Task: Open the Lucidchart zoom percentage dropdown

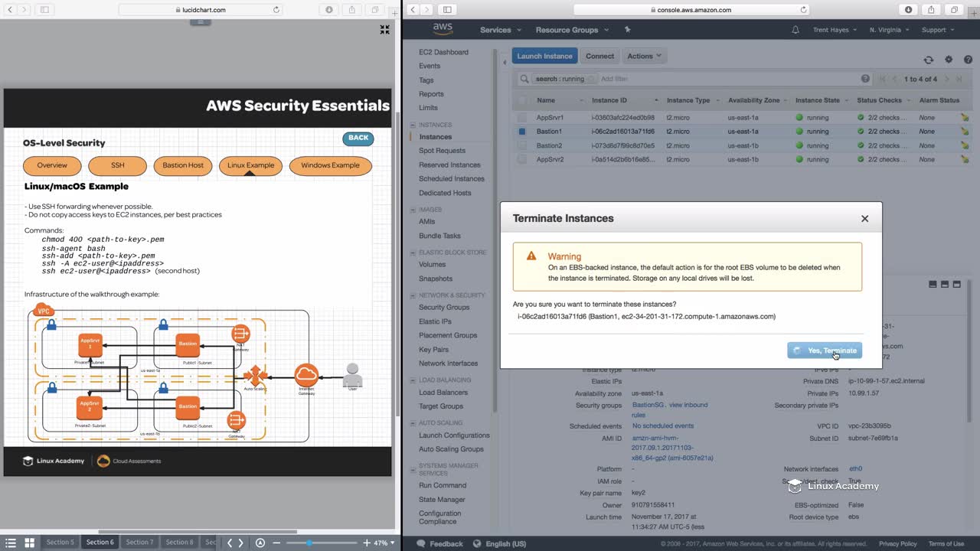Action: point(384,543)
